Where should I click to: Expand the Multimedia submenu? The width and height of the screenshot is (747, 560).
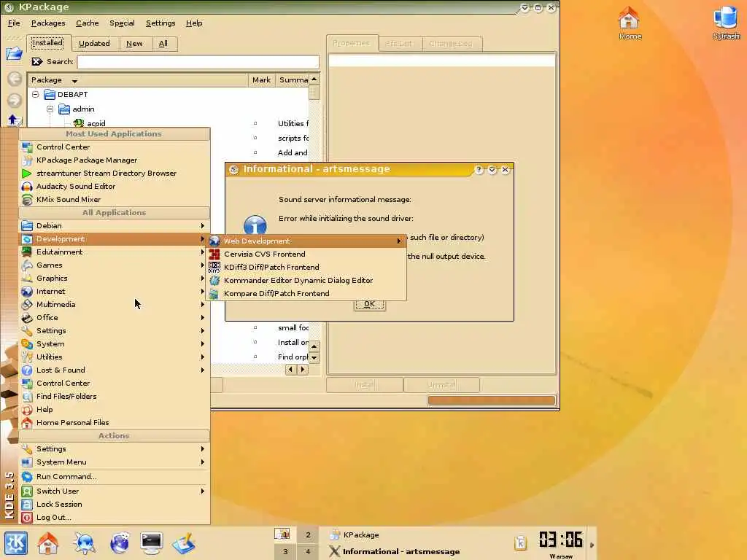[115, 304]
